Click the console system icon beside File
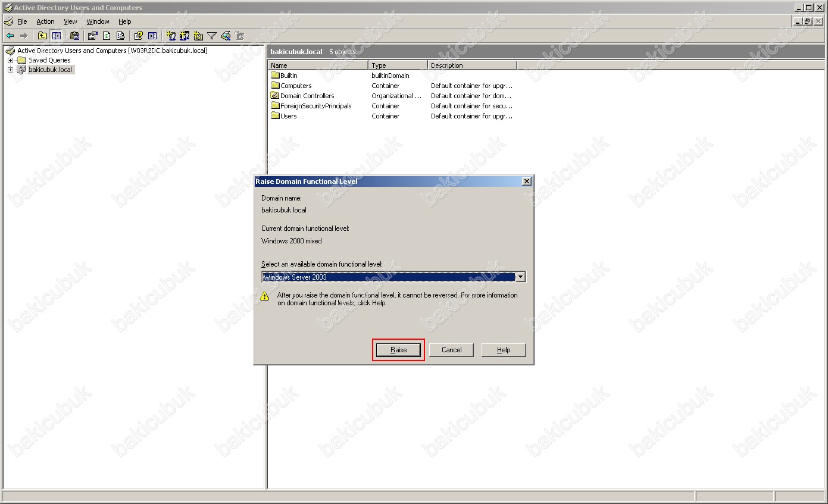The height and width of the screenshot is (504, 828). click(8, 21)
